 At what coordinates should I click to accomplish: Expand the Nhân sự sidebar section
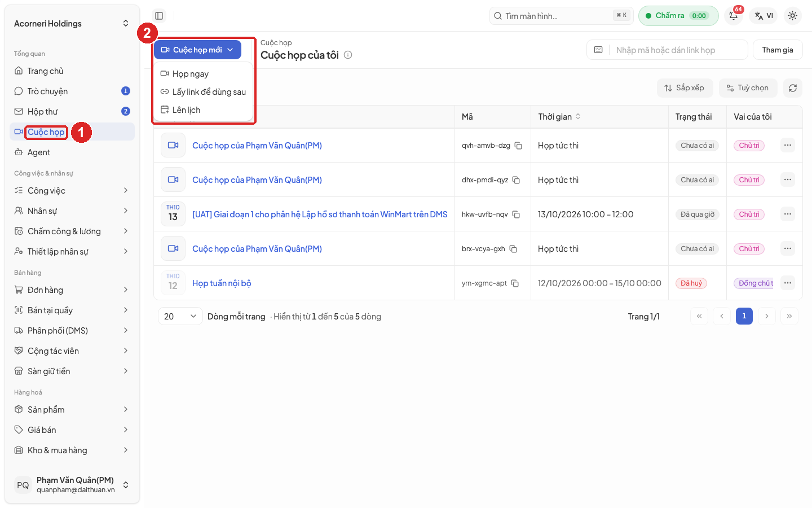point(72,211)
